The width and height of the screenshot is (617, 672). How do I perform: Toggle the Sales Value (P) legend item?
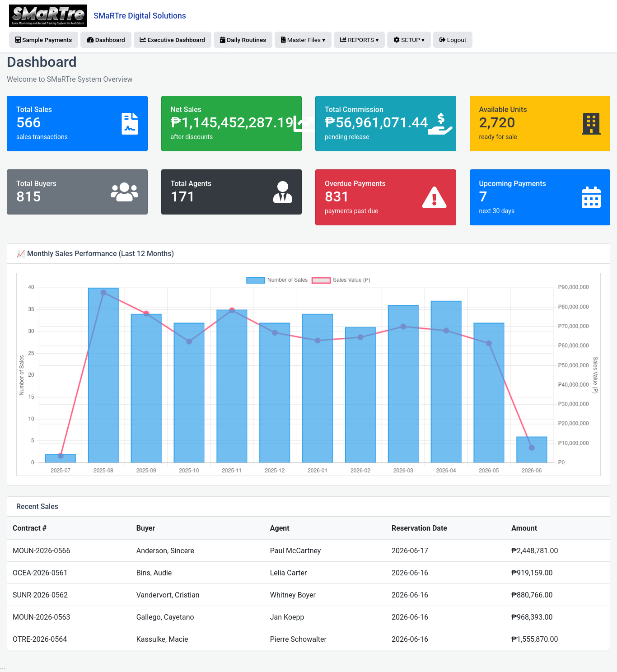pos(341,280)
